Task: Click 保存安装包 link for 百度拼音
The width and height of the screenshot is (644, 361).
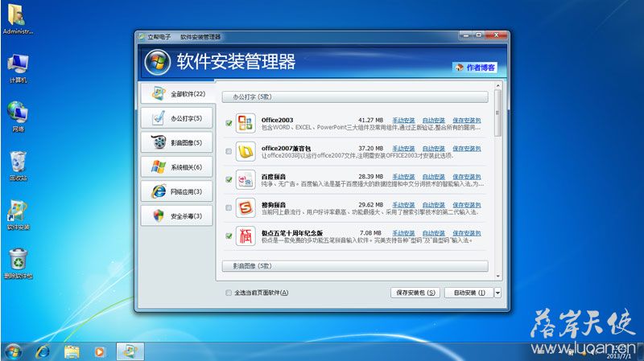Action: click(x=467, y=177)
